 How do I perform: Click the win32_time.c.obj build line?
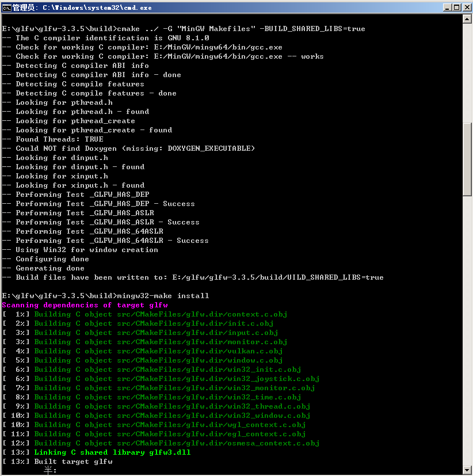(152, 397)
